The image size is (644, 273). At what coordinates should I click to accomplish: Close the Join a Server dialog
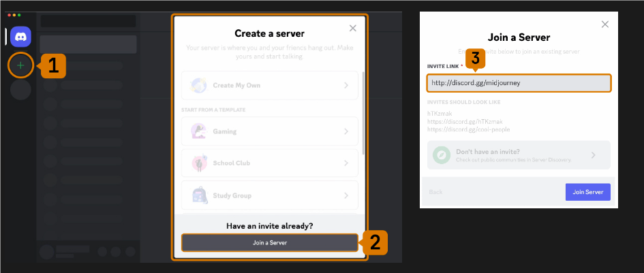(x=605, y=25)
